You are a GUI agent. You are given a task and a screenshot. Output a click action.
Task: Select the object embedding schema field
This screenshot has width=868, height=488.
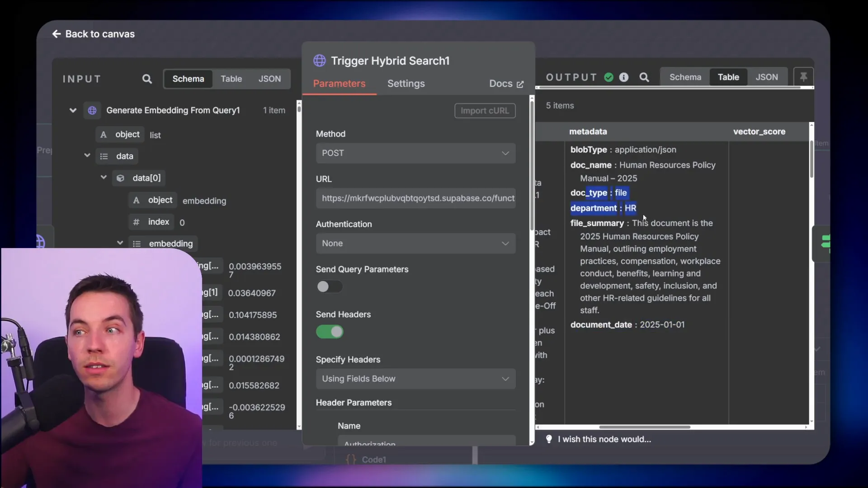[x=153, y=200]
